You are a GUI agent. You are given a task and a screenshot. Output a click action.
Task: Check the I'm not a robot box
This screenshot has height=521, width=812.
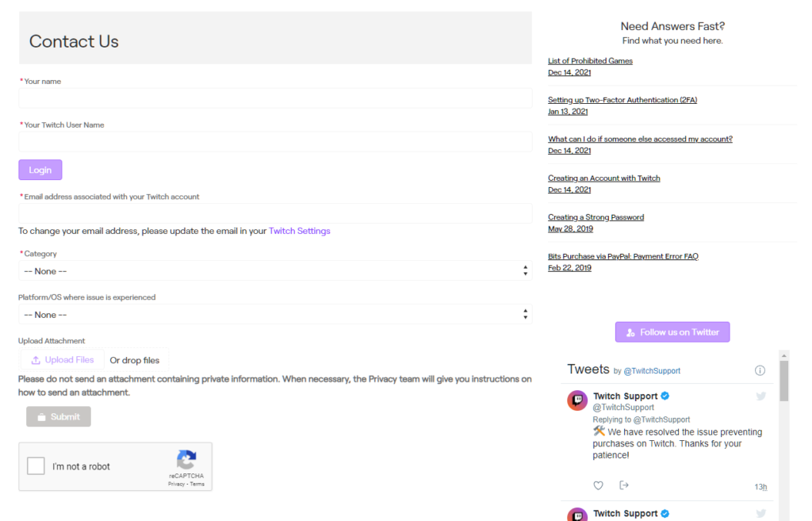coord(36,465)
